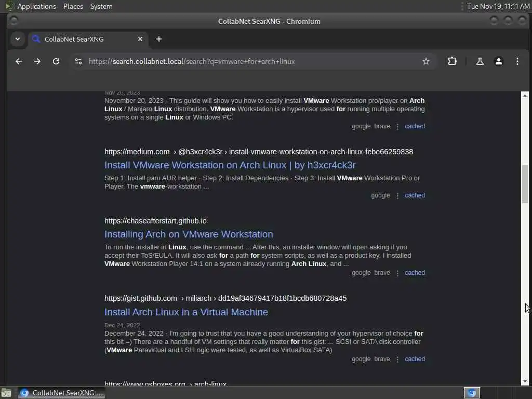Bookmark this page with the star icon
The width and height of the screenshot is (532, 399).
click(x=426, y=61)
